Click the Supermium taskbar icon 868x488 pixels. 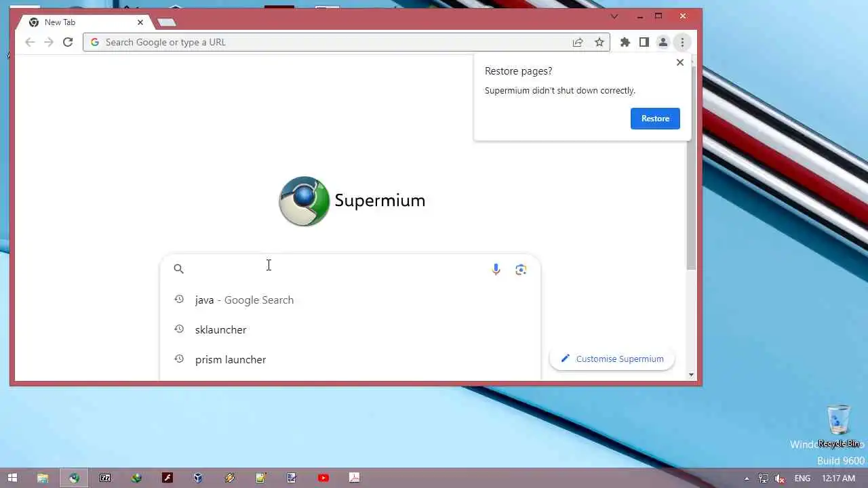[x=74, y=478]
